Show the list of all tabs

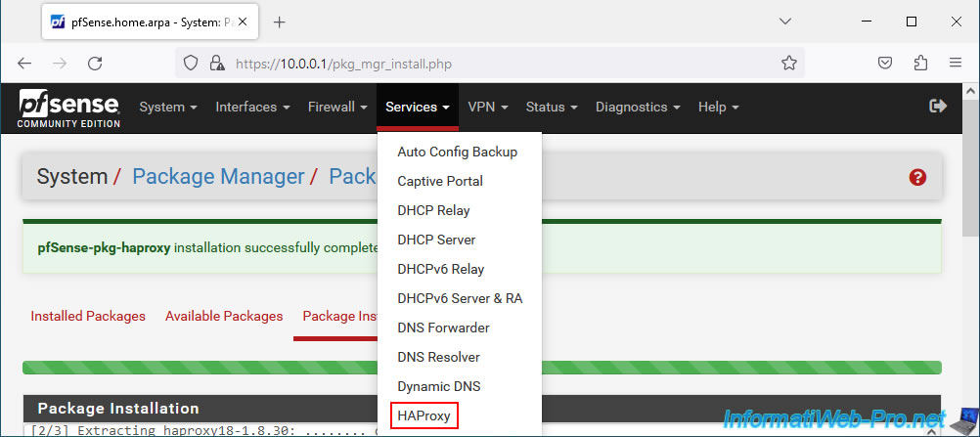[x=785, y=22]
